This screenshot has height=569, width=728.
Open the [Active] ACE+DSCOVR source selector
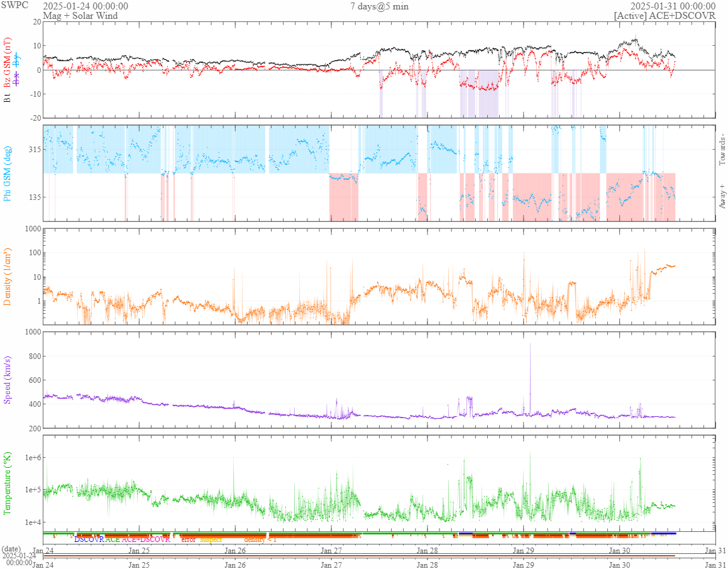click(x=665, y=16)
